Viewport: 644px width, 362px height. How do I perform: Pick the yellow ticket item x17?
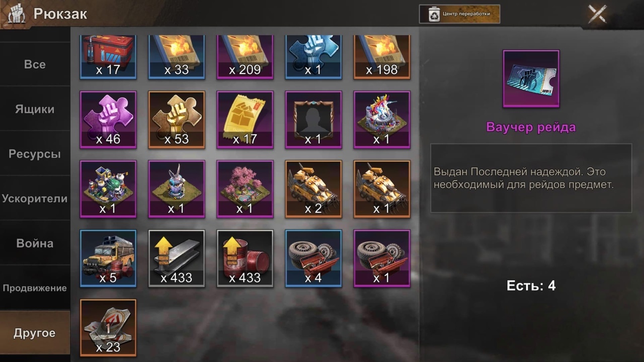245,120
